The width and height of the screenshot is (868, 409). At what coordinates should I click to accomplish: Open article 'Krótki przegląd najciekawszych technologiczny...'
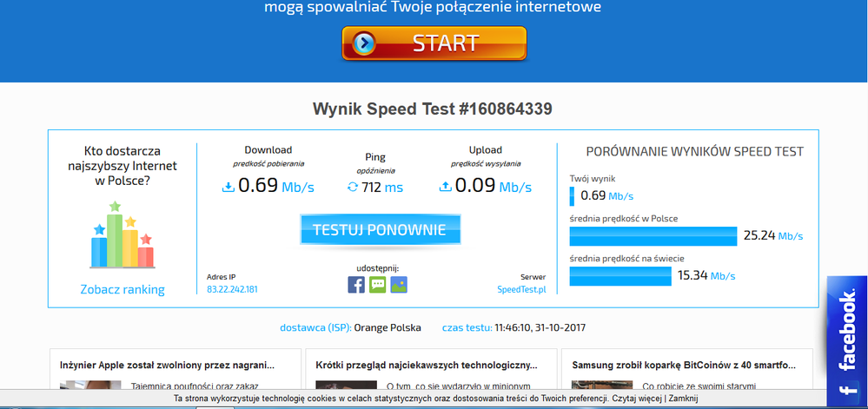[427, 366]
